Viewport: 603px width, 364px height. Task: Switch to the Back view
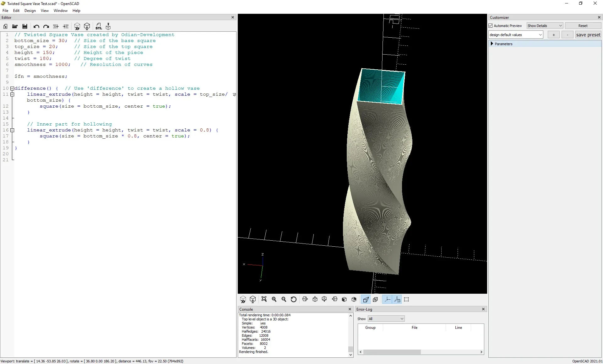click(x=354, y=299)
